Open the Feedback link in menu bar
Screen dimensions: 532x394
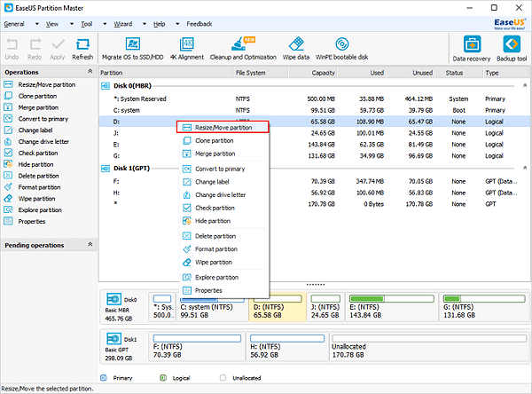tap(199, 24)
